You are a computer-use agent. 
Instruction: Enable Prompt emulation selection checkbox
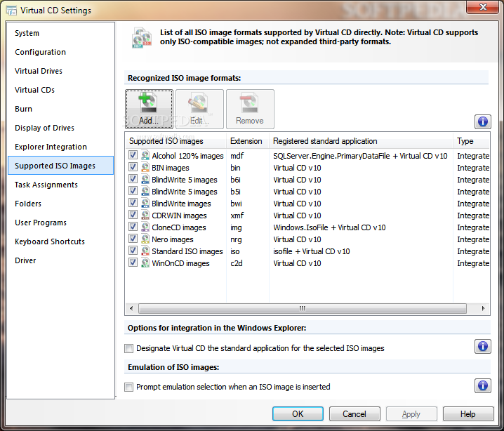pos(129,387)
